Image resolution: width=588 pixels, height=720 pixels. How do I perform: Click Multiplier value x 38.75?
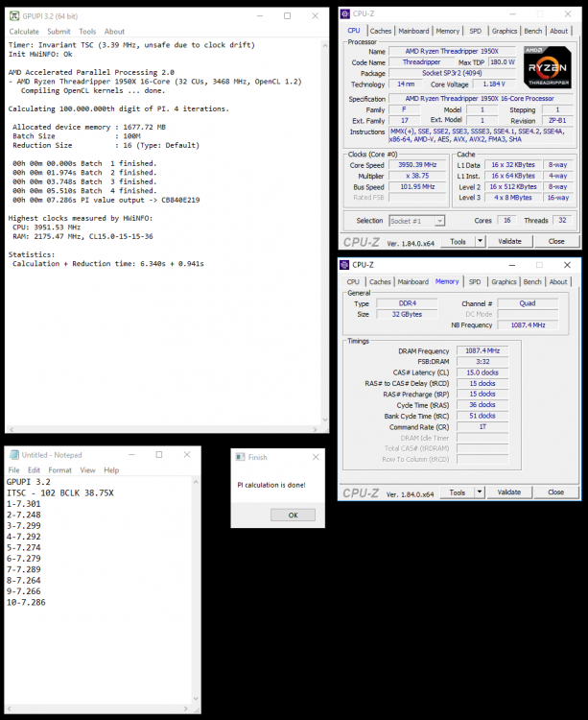point(417,176)
